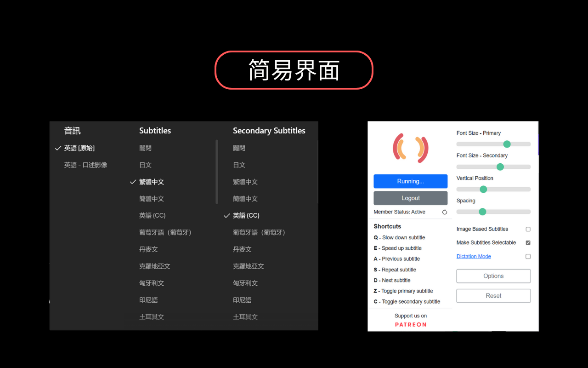Viewport: 588px width, 368px height.
Task: Click the 'Q - Slow down subtitle' shortcut text
Action: point(399,237)
